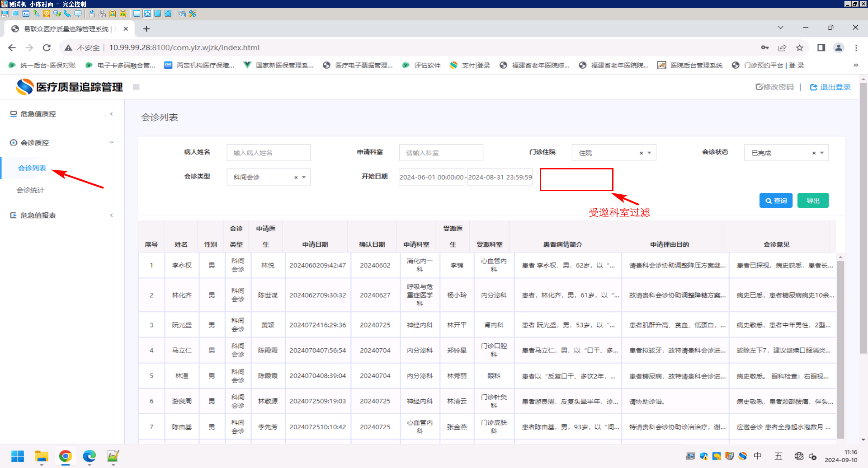Open the wrench tools icon in remote toolbar
868x468 pixels.
point(193,14)
